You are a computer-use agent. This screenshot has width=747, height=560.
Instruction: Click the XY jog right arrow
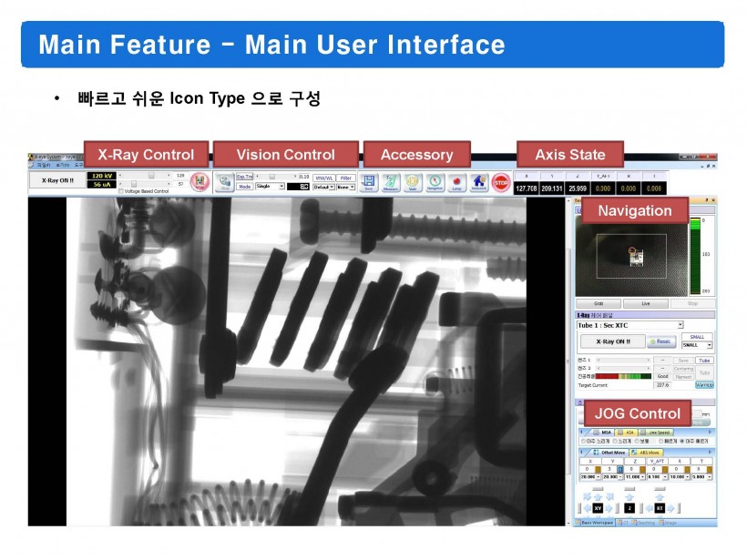click(x=609, y=509)
